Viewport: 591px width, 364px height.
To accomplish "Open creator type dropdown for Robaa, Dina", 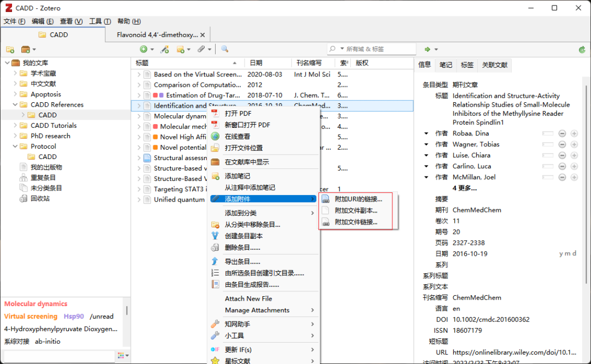I will pyautogui.click(x=426, y=133).
